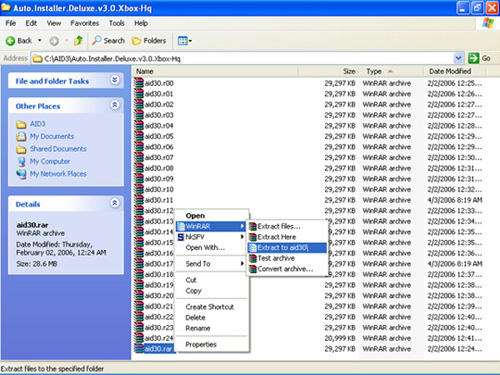
Task: Open the Edit menu
Action: tap(31, 23)
